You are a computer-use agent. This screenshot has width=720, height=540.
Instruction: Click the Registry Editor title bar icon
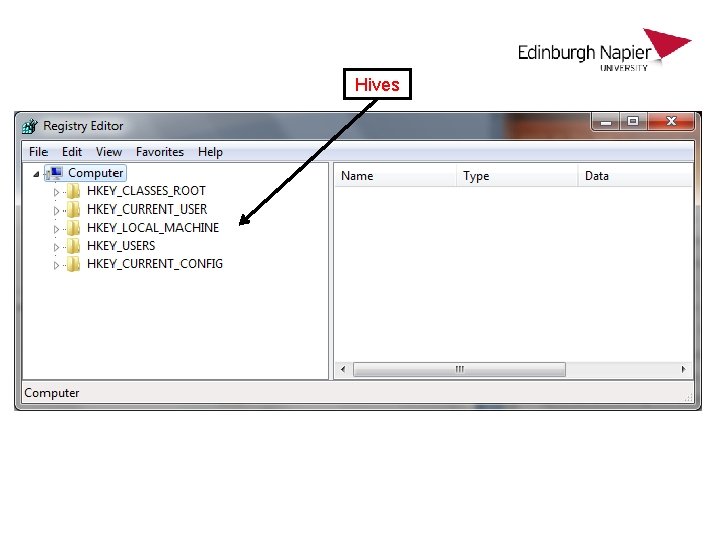(30, 126)
